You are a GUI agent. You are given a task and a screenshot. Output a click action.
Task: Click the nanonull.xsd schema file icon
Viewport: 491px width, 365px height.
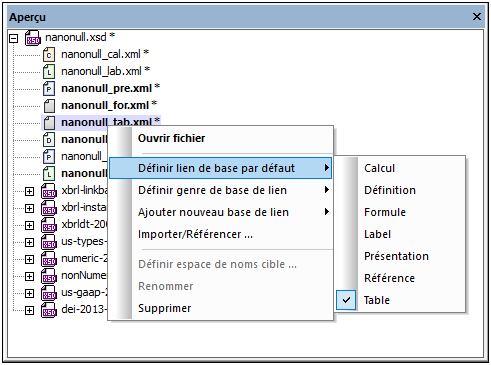(33, 38)
